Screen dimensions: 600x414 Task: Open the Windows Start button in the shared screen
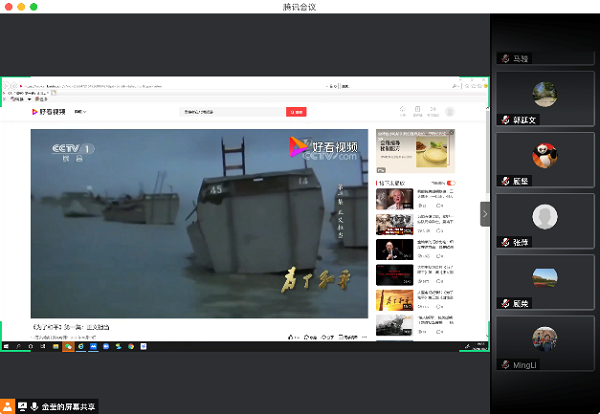6,346
